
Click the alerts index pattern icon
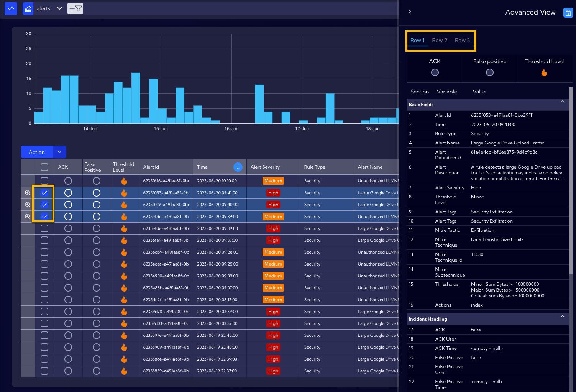coord(28,8)
